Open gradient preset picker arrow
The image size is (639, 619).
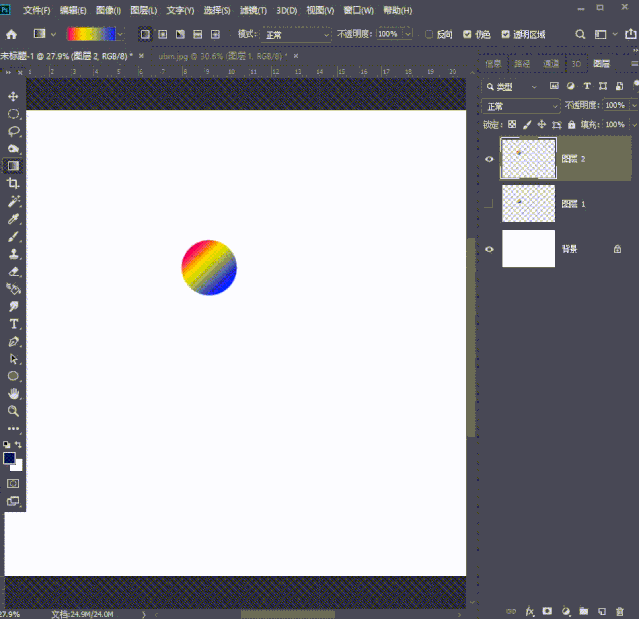pyautogui.click(x=121, y=34)
